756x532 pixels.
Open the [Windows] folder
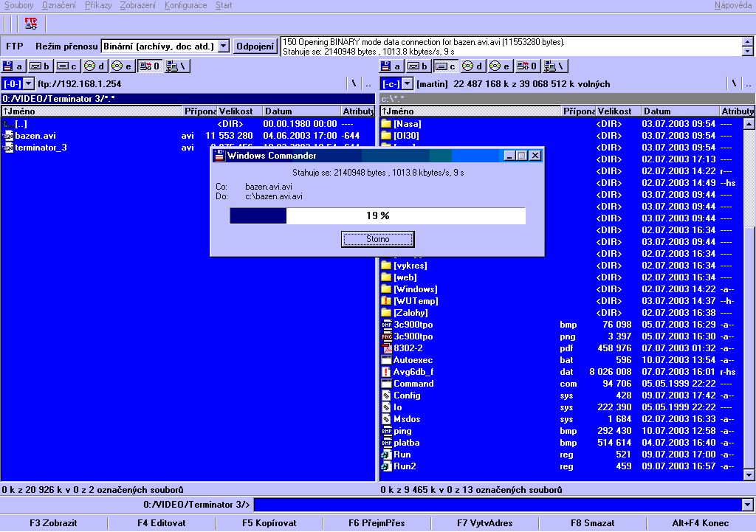click(415, 289)
